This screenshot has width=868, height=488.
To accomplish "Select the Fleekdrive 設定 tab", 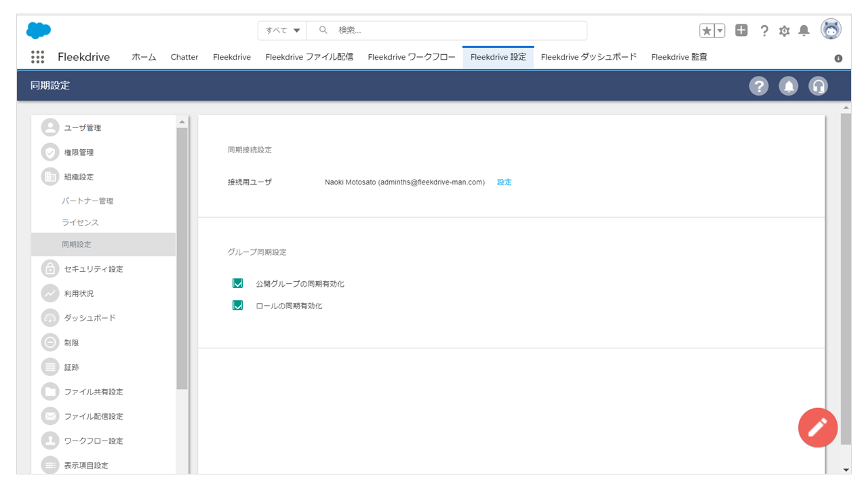I will click(498, 57).
